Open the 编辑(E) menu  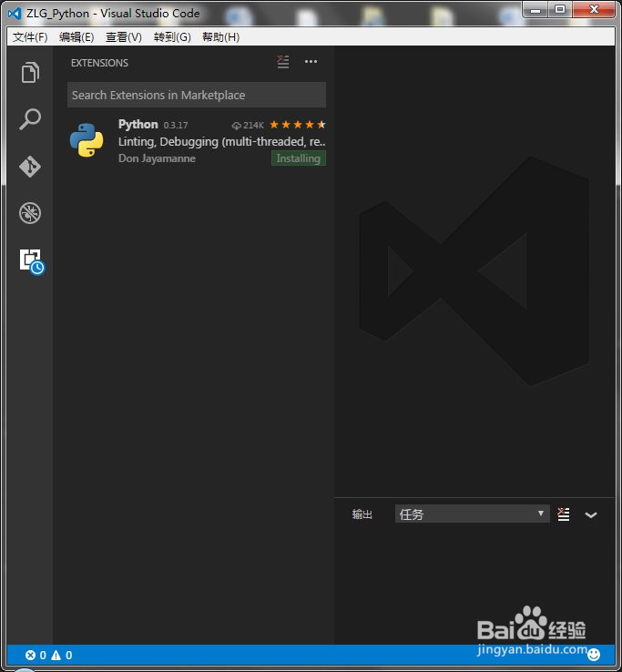pyautogui.click(x=76, y=37)
